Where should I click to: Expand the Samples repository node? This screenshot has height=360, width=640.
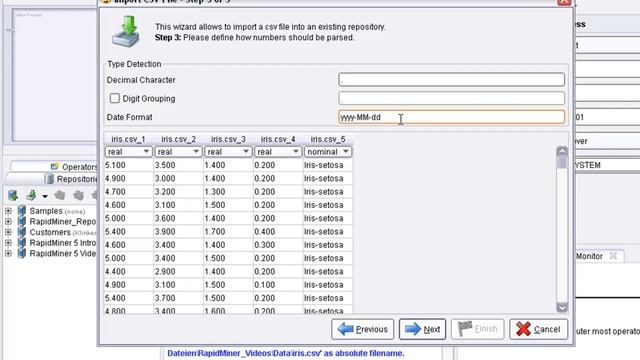(x=8, y=211)
